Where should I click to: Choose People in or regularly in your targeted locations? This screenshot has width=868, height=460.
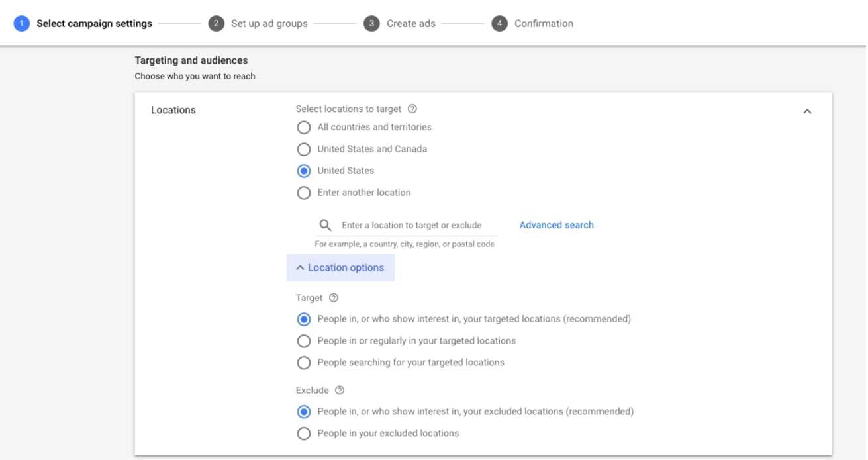point(304,341)
